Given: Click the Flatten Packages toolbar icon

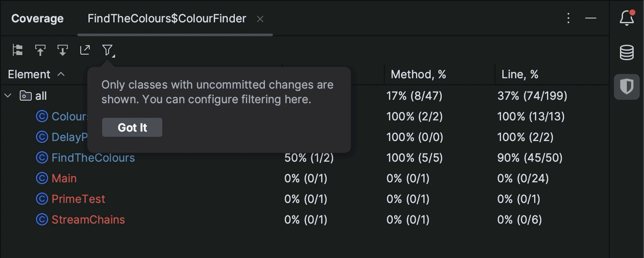Looking at the screenshot, I should point(18,50).
